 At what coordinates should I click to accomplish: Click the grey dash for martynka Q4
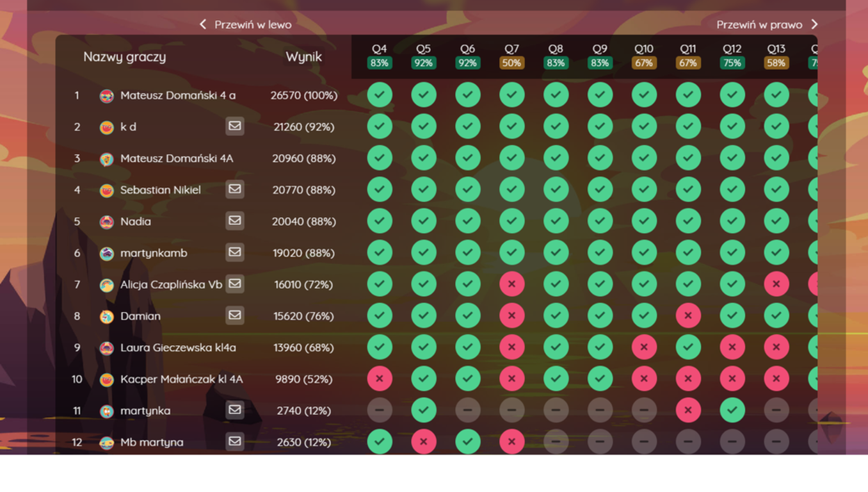pos(380,410)
